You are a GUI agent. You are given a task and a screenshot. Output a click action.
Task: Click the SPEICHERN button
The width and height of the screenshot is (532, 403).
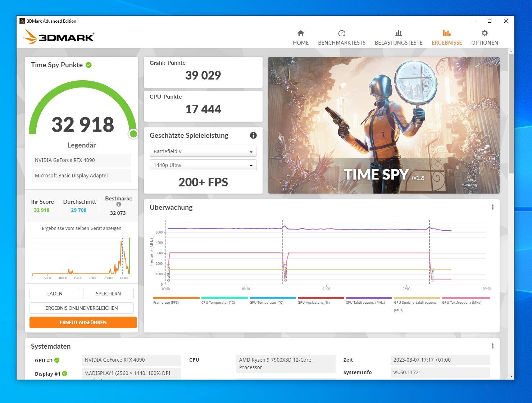click(108, 294)
